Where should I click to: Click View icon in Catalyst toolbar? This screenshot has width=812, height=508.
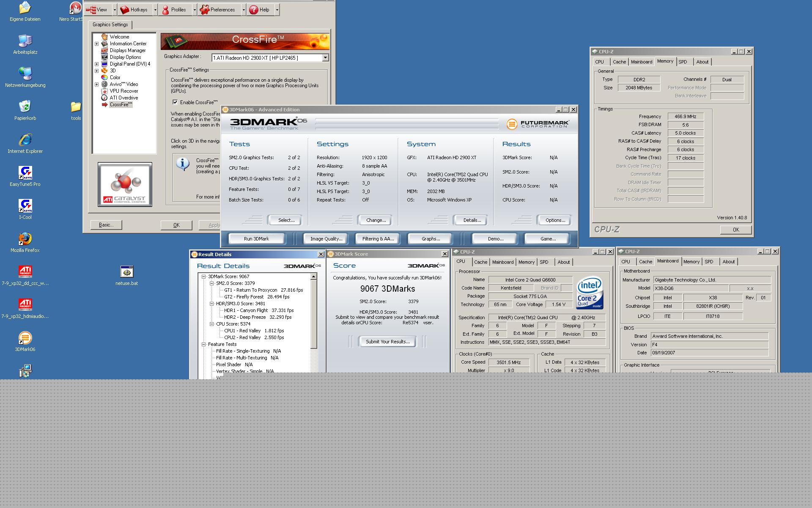tap(91, 9)
